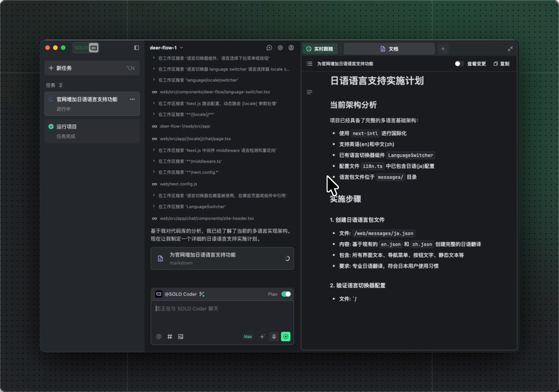Expand the '**/middleware.ts' search entry
The height and width of the screenshot is (392, 559).
tap(154, 161)
